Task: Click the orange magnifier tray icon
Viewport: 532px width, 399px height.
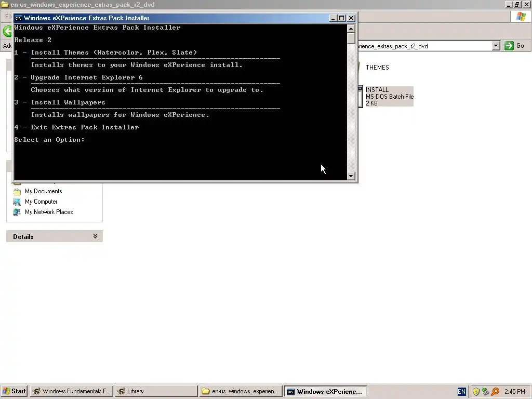Action: tap(495, 392)
